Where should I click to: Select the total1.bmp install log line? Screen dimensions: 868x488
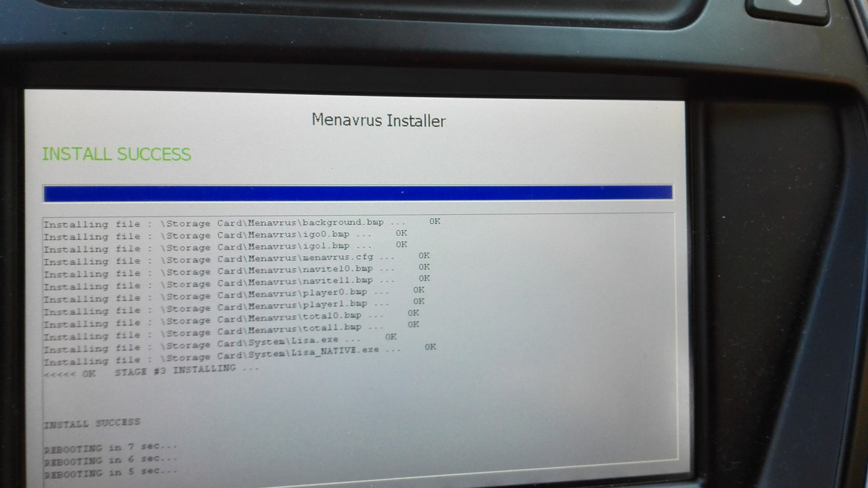click(231, 332)
